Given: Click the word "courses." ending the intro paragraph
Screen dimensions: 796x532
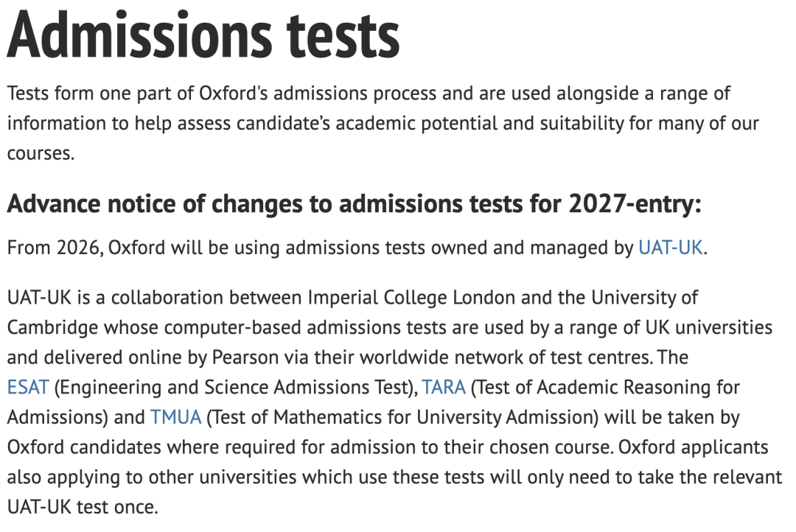Looking at the screenshot, I should coord(41,153).
